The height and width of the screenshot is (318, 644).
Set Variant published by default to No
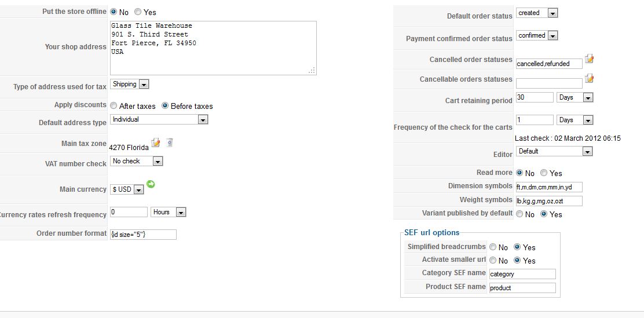(519, 214)
